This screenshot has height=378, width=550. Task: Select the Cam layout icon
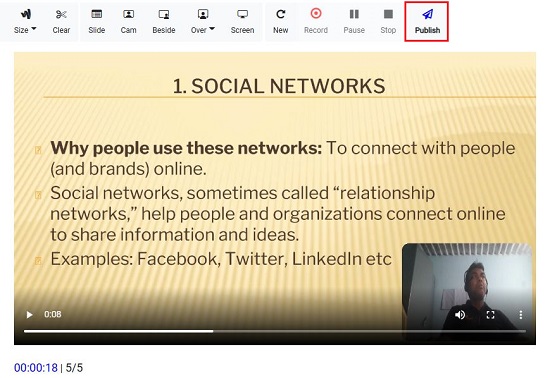pos(128,14)
